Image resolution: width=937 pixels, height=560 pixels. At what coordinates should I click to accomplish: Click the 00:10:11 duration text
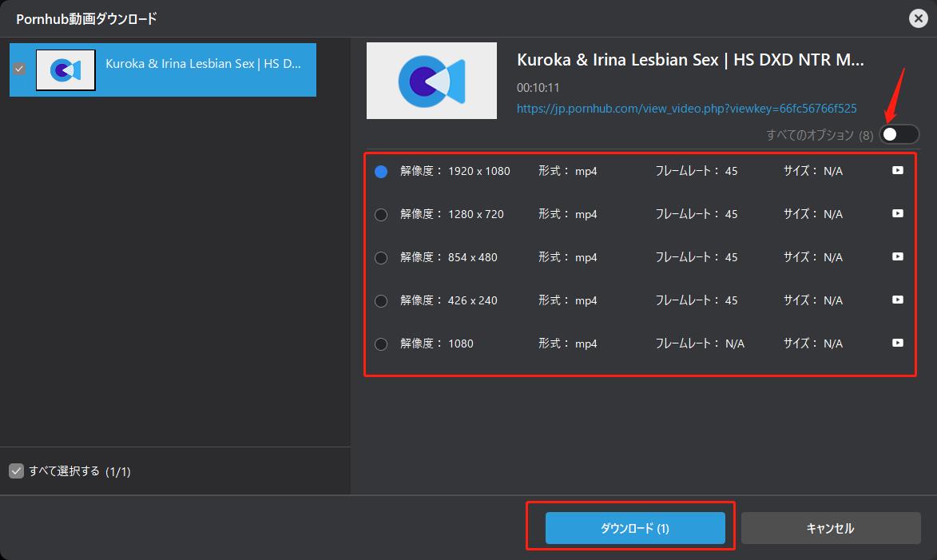tap(538, 88)
